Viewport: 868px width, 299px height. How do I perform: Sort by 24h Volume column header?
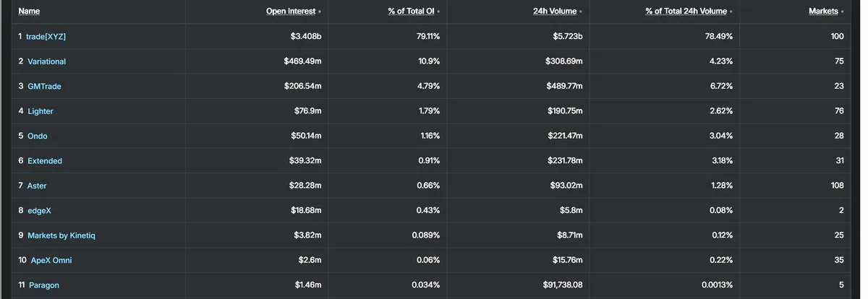point(555,12)
